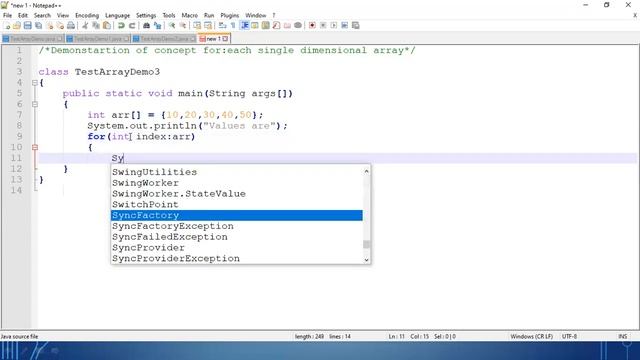Viewport: 640px width, 360px height.
Task: Stop macro recording toolbar icon
Action: [323, 25]
